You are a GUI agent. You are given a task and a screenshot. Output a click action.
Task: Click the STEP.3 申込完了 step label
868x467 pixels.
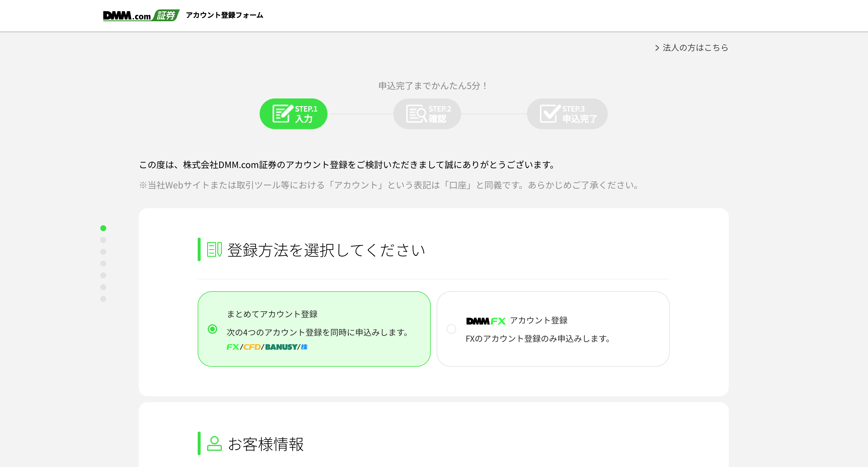579,114
